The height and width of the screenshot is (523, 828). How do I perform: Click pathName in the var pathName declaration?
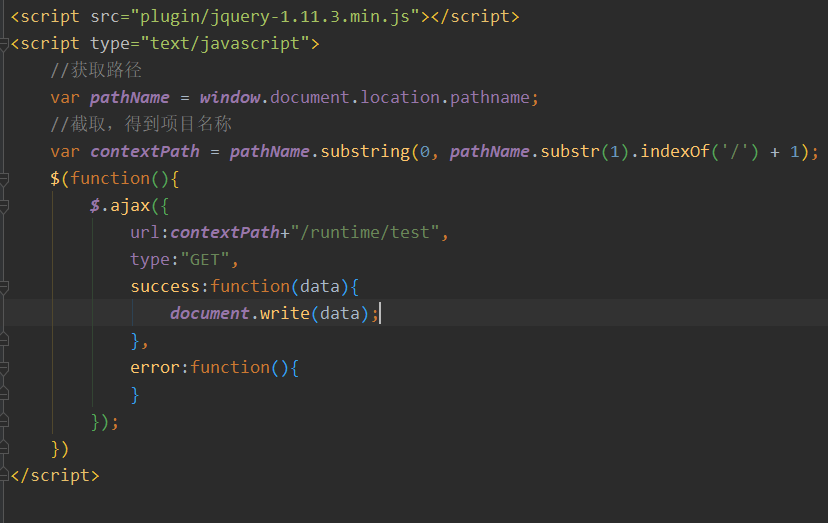(x=130, y=98)
